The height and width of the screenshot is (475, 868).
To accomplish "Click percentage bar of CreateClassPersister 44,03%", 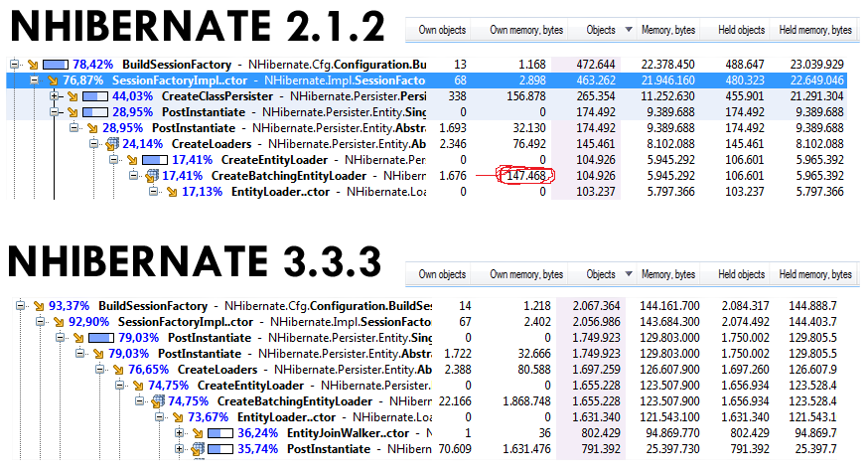I will click(x=95, y=96).
